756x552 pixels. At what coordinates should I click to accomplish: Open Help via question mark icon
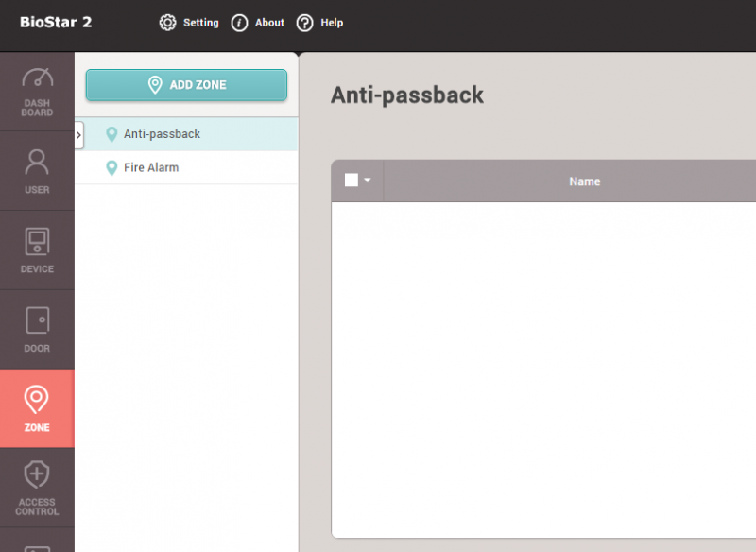304,23
